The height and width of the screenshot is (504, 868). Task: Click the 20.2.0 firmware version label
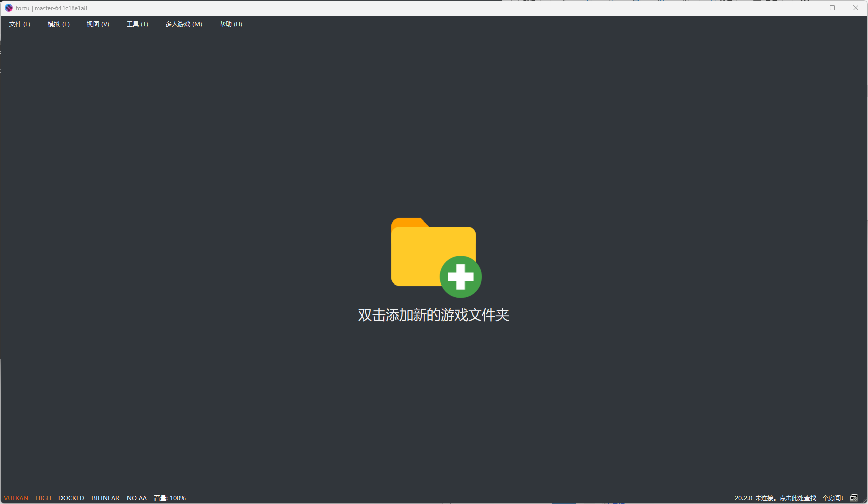coord(743,498)
